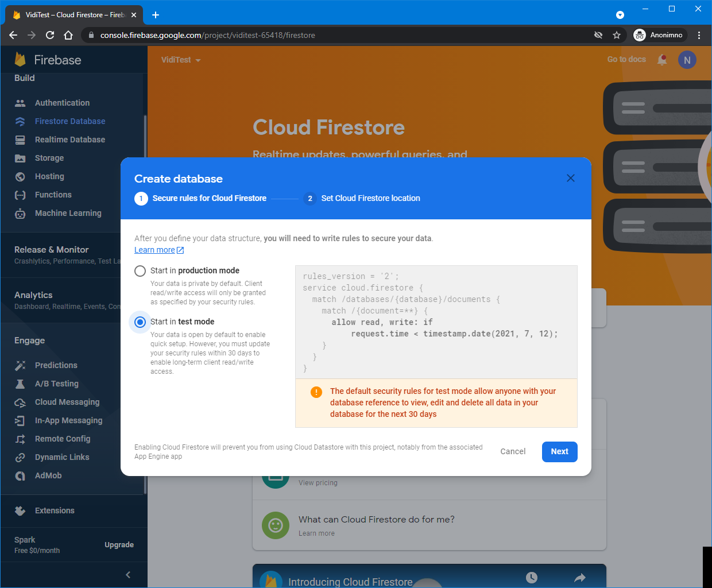Click the Extensions puzzle icon

tap(20, 510)
